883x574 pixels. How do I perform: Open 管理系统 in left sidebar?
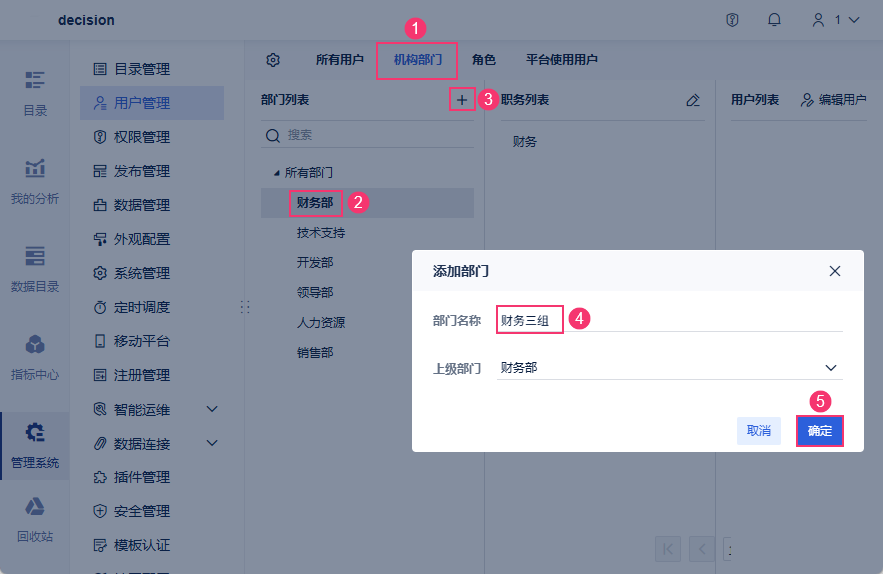pyautogui.click(x=35, y=445)
